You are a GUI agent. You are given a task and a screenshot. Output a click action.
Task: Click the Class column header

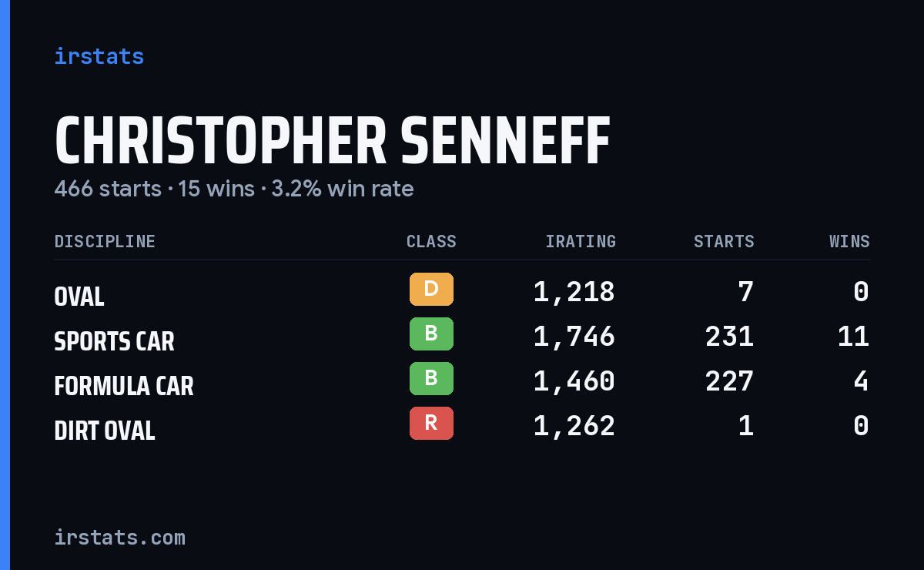[x=431, y=242]
